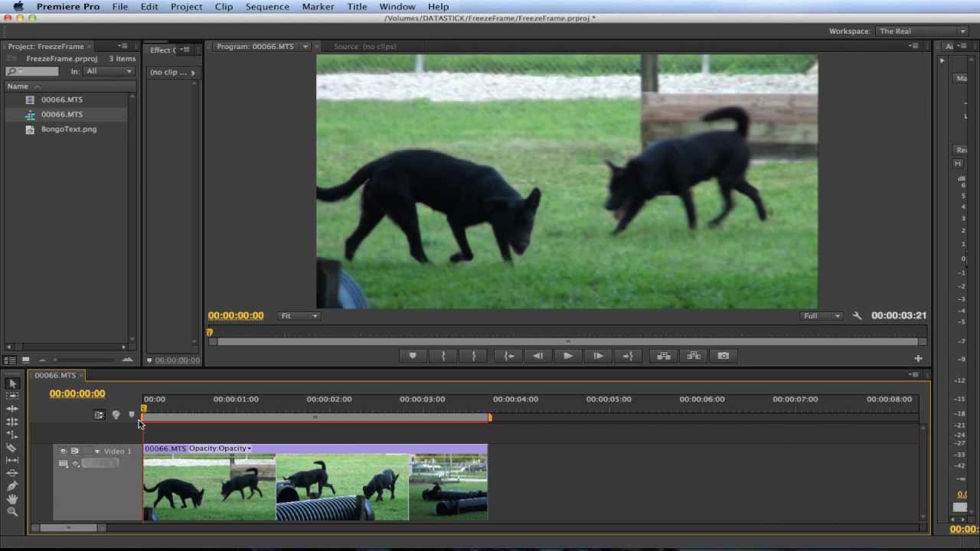The height and width of the screenshot is (551, 980).
Task: Click Go to In point button
Action: click(x=508, y=356)
